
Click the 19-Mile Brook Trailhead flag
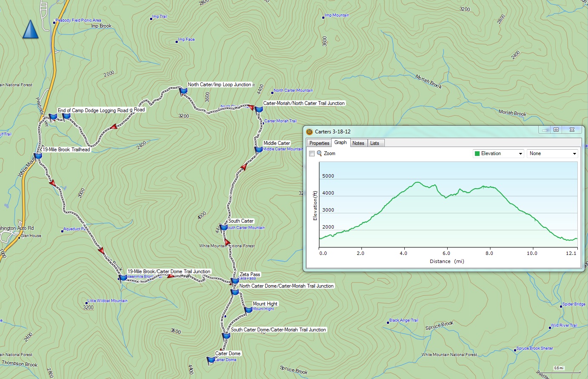coord(38,156)
